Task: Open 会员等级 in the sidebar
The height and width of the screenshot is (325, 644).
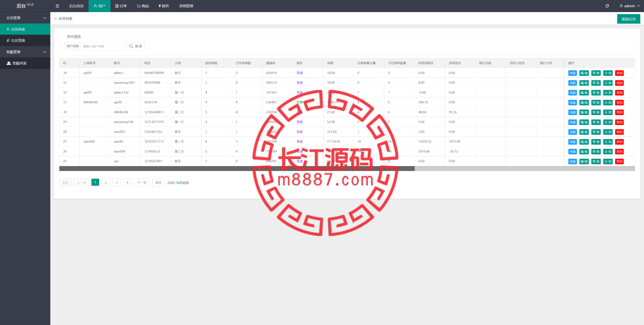Action: click(x=25, y=41)
